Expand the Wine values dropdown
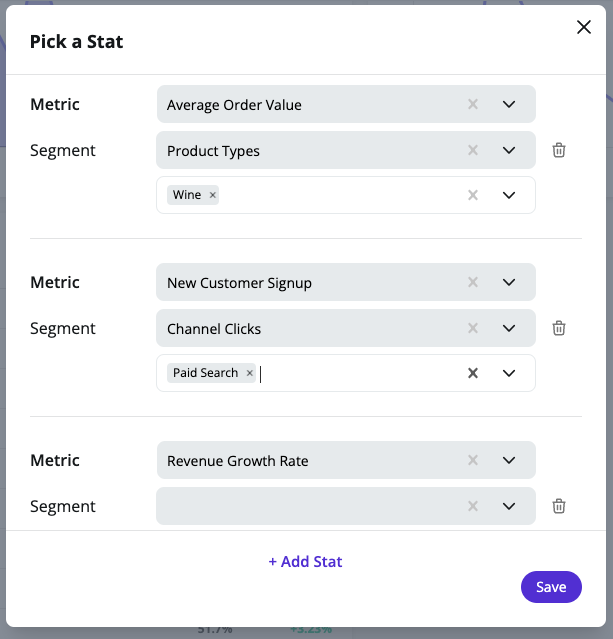The image size is (613, 639). 509,195
